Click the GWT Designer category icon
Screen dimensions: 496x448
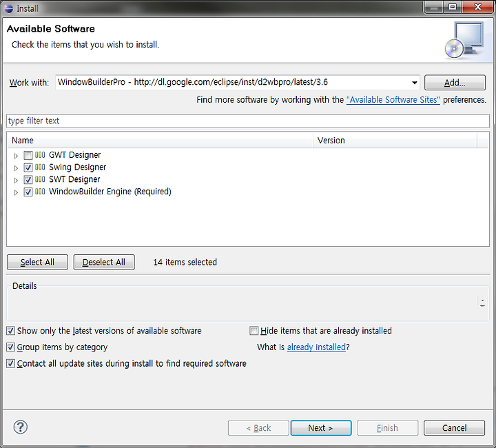point(40,155)
